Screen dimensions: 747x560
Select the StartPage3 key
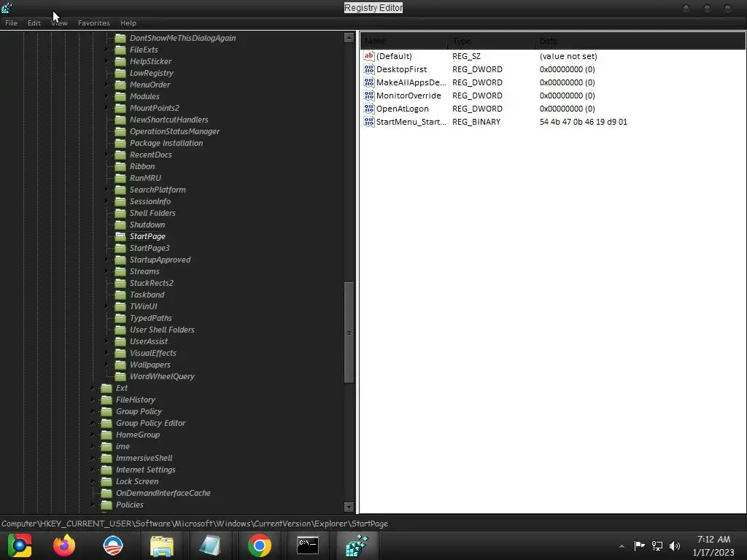(x=150, y=248)
